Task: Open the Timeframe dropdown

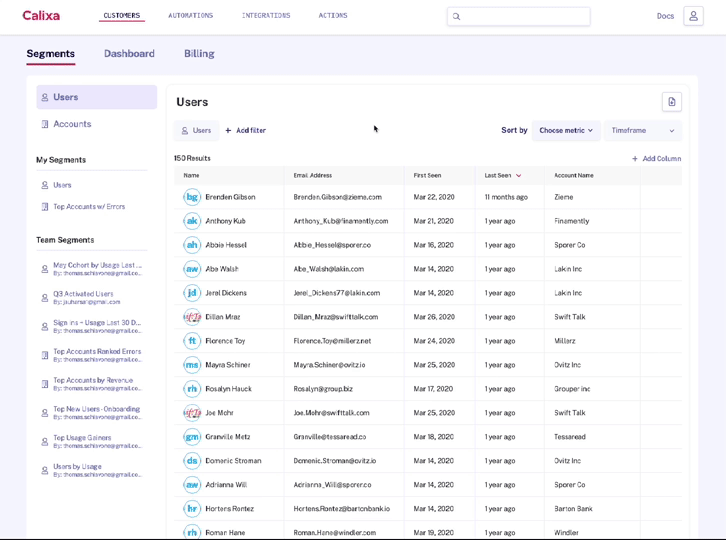Action: 643,131
